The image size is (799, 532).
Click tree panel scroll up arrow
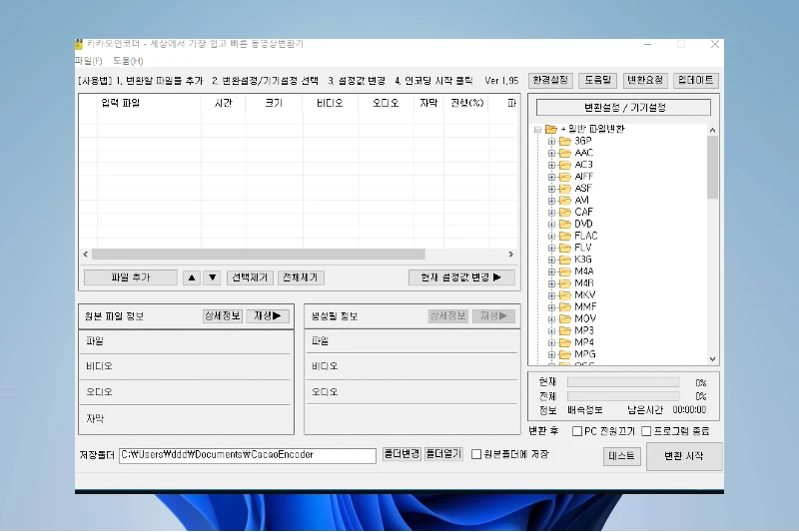[712, 131]
